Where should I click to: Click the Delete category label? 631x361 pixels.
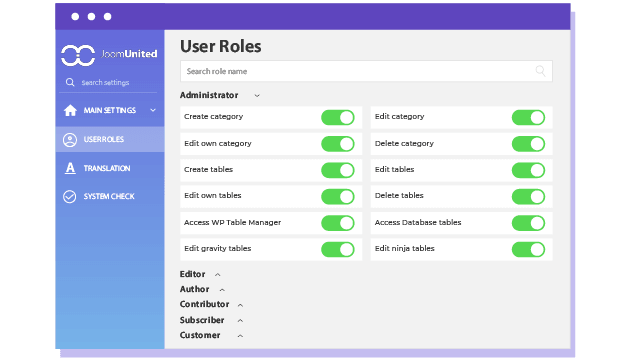(x=404, y=144)
